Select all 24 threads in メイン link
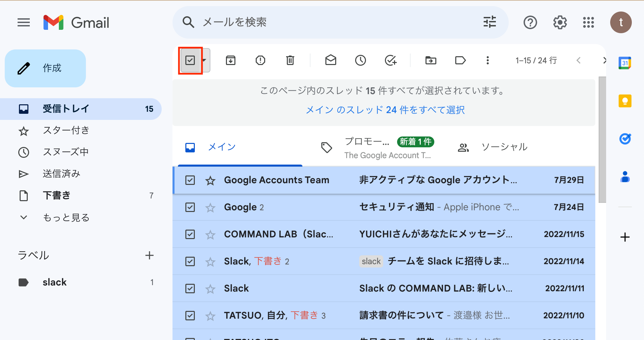The height and width of the screenshot is (340, 644). pyautogui.click(x=385, y=110)
